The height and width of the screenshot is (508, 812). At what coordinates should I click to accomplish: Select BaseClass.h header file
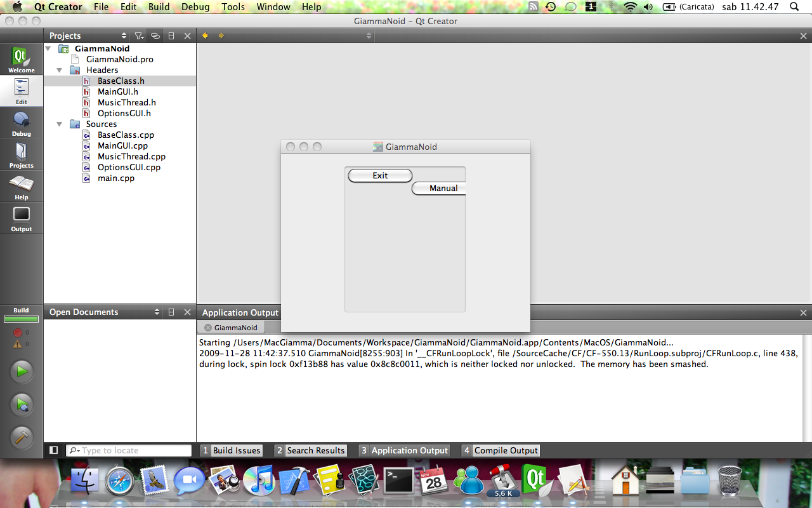coord(120,81)
